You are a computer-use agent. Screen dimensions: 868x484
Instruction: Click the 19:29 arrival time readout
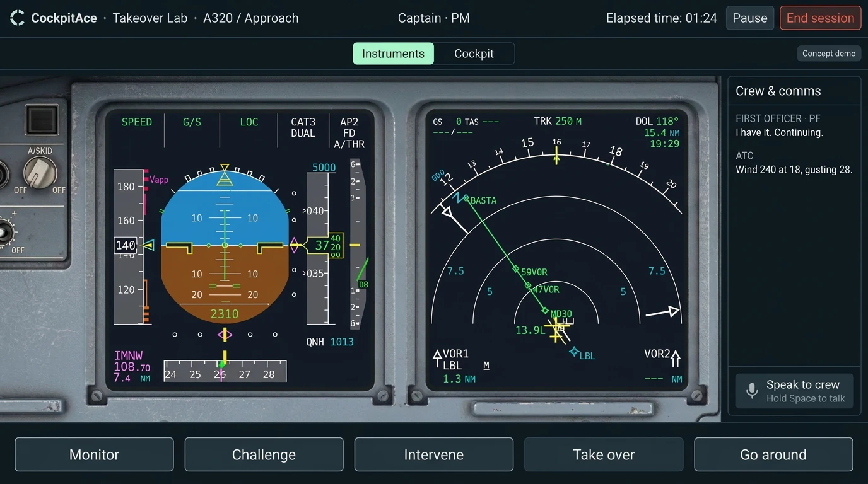click(x=665, y=144)
